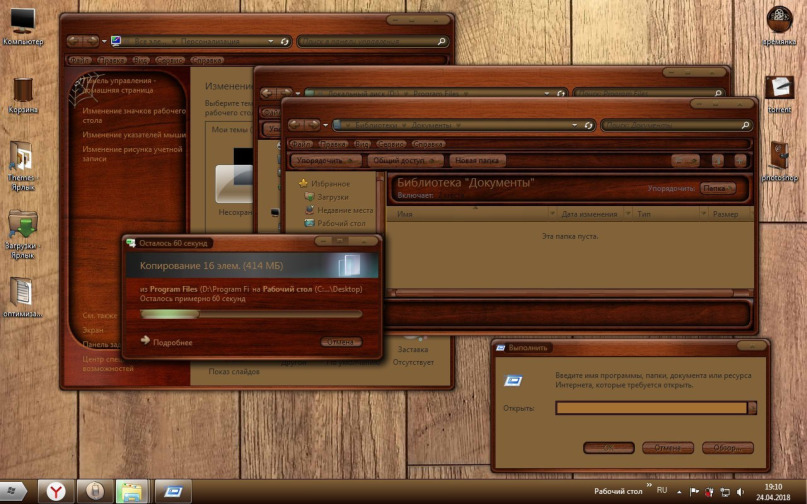Open address history dropdown in Документы window
The height and width of the screenshot is (504, 807).
click(x=574, y=125)
